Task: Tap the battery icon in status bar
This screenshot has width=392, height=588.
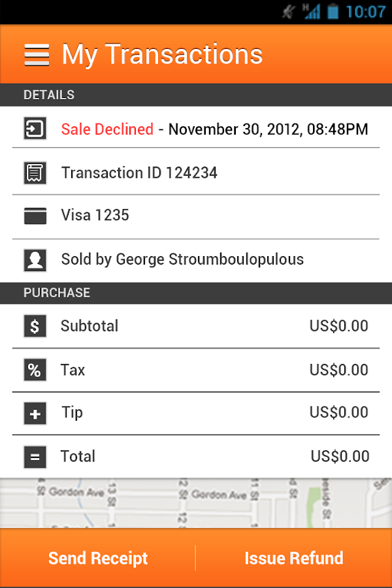Action: click(x=334, y=11)
